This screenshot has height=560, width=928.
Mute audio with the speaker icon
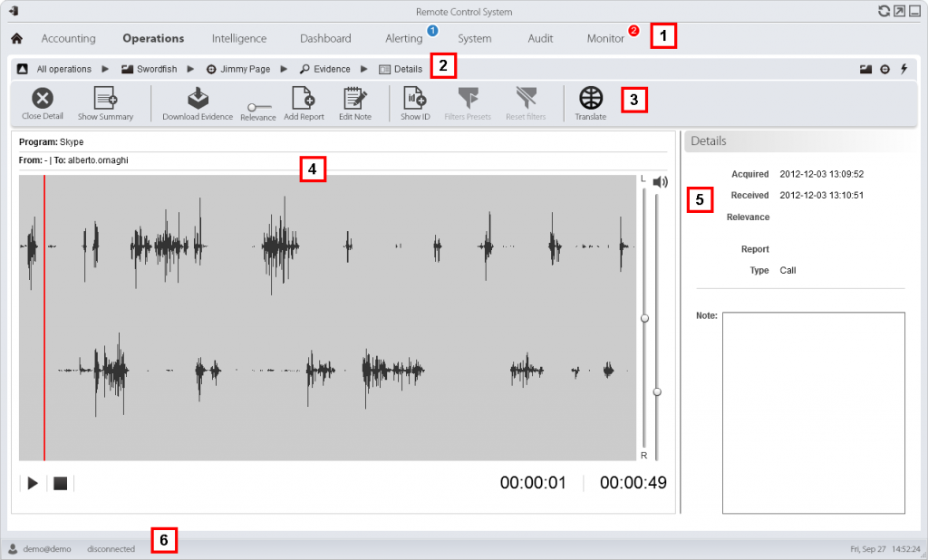660,182
